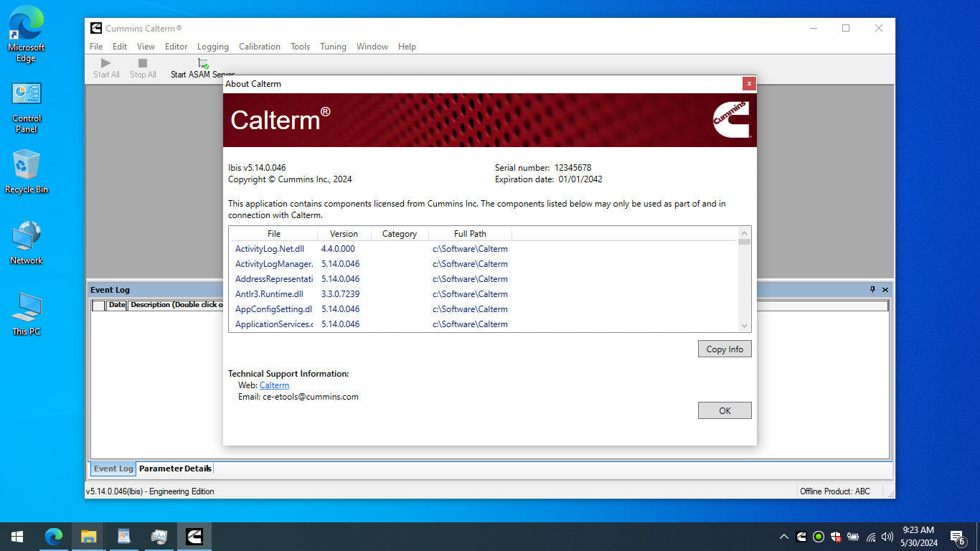The width and height of the screenshot is (980, 551).
Task: Click the component list scroll up arrow
Action: click(x=744, y=233)
